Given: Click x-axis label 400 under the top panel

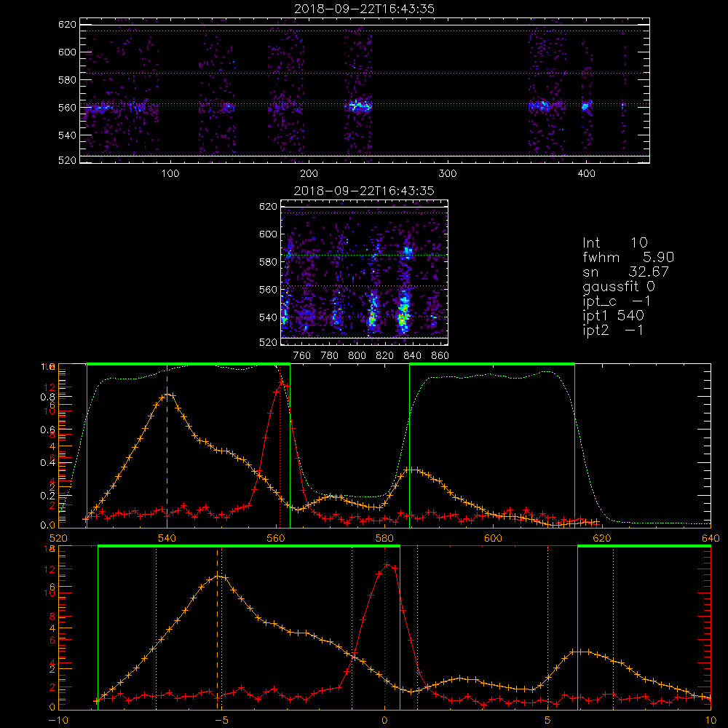Looking at the screenshot, I should (586, 174).
